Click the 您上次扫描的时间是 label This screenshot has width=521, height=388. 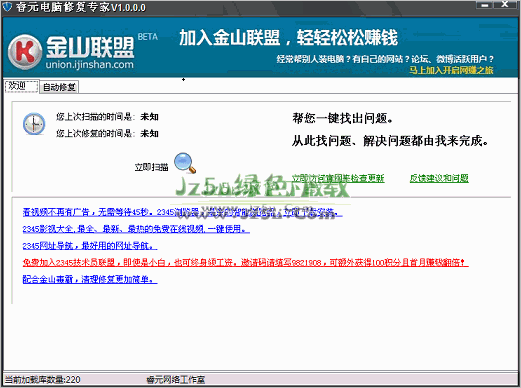[x=95, y=117]
